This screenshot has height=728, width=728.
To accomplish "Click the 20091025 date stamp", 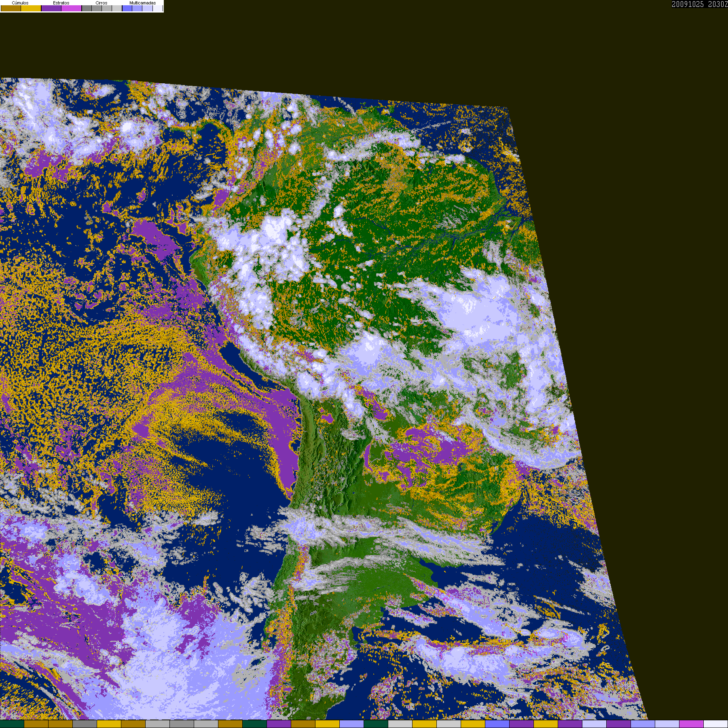I will 688,4.
